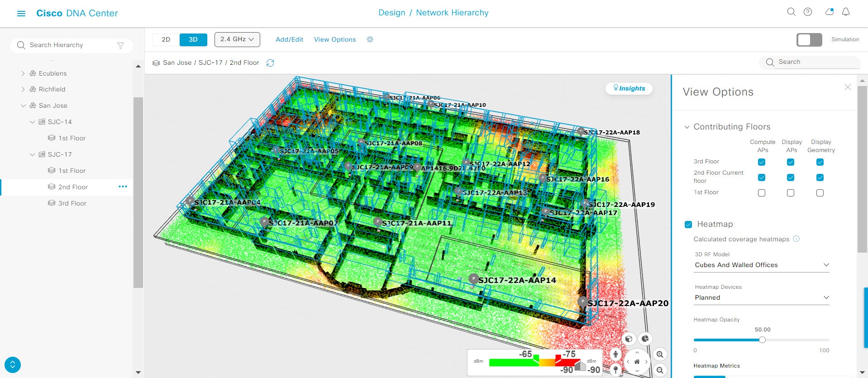Collapse the San Jose site
Viewport: 868px width, 378px height.
(x=23, y=105)
